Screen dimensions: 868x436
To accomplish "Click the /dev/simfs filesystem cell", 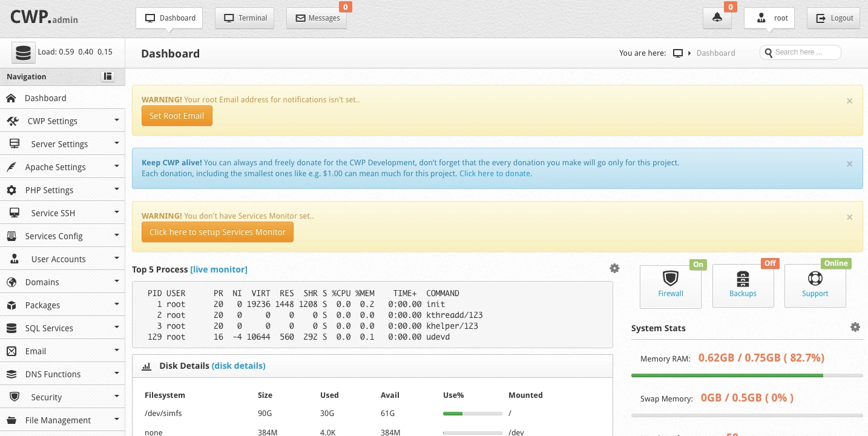I will (x=163, y=414).
